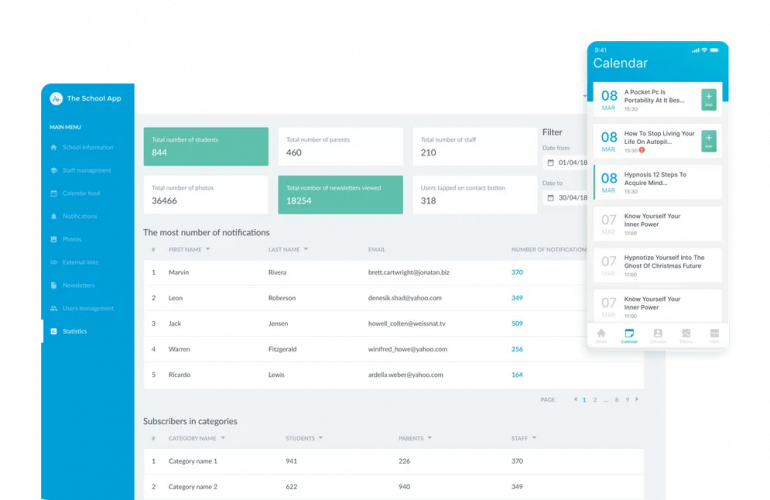Tap Home icon in phone bottom bar

click(x=601, y=334)
